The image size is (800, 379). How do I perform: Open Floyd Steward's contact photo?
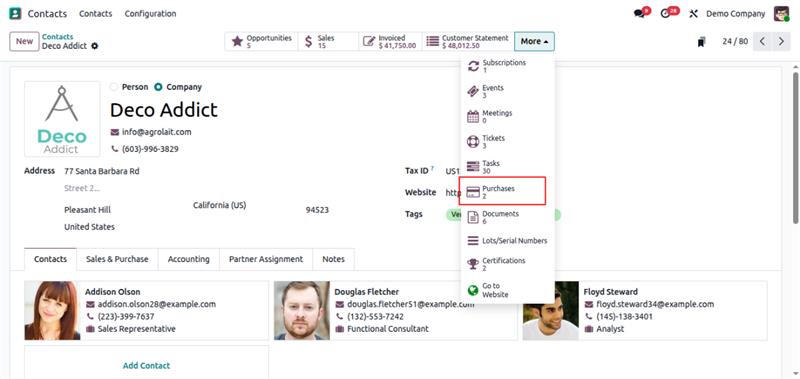coord(551,311)
